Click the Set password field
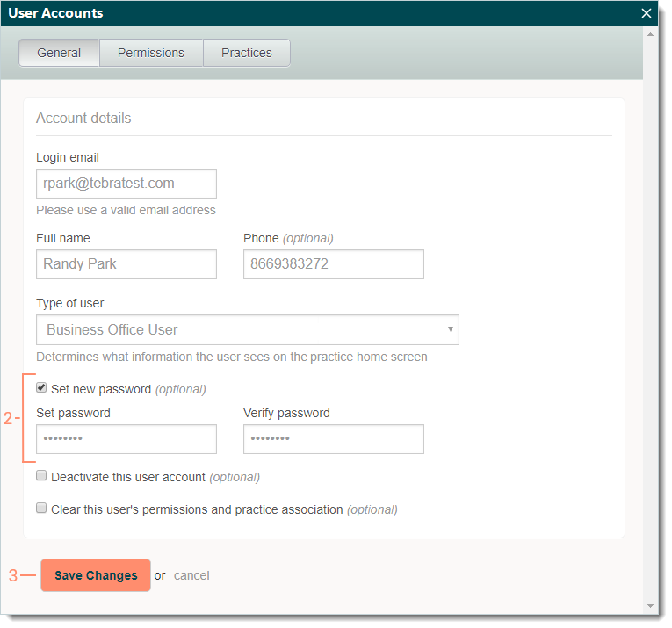The width and height of the screenshot is (672, 628). pos(126,439)
